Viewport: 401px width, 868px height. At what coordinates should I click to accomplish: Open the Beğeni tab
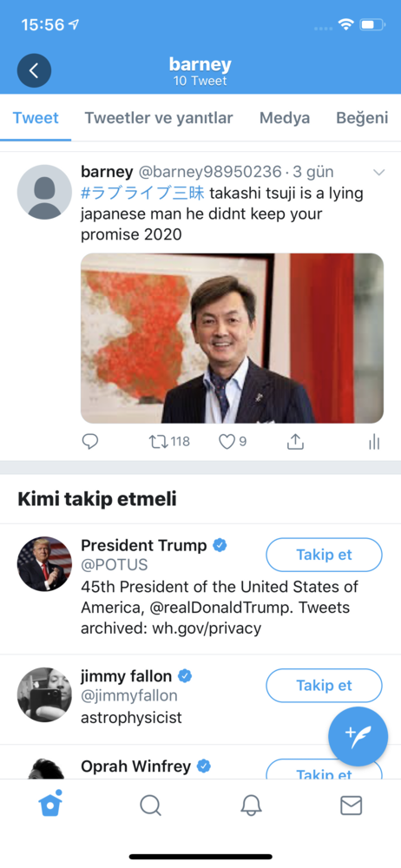pos(362,118)
